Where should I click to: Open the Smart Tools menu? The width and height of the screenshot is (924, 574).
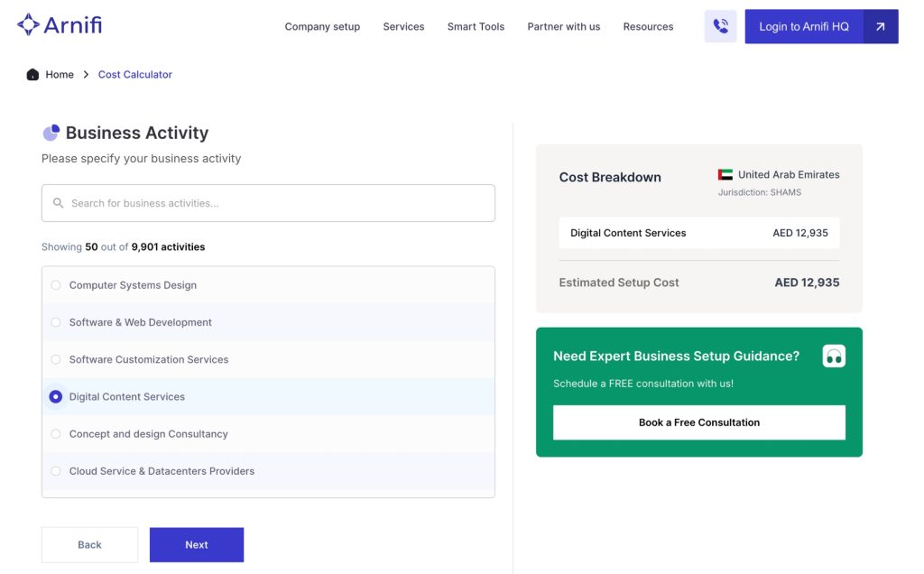[476, 26]
